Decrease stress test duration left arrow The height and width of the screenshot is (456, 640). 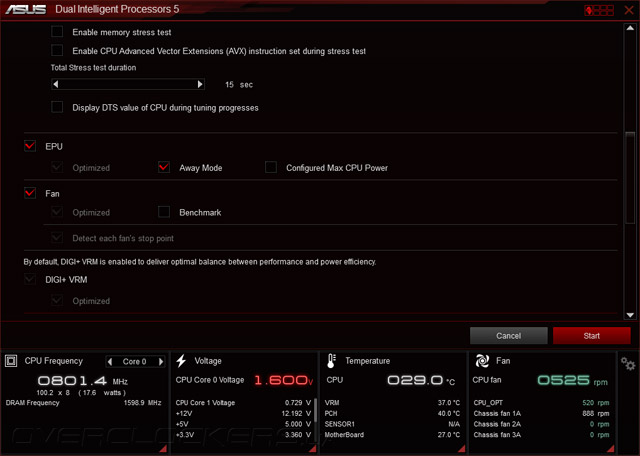click(56, 84)
